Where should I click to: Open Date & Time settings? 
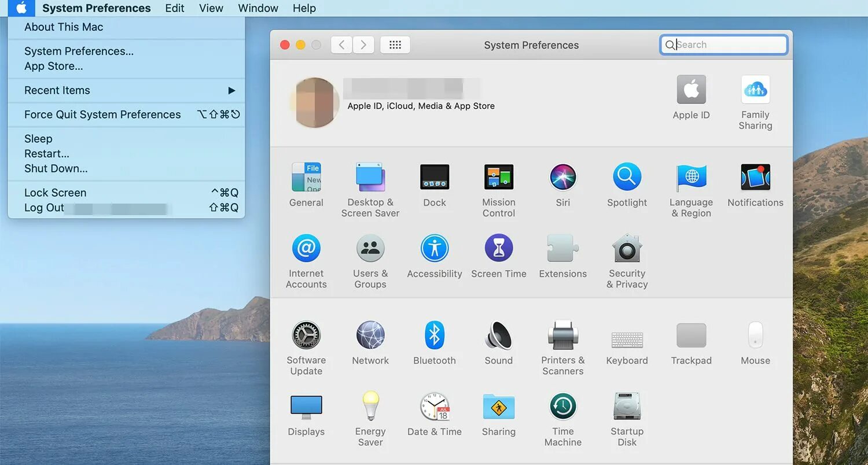click(x=435, y=414)
